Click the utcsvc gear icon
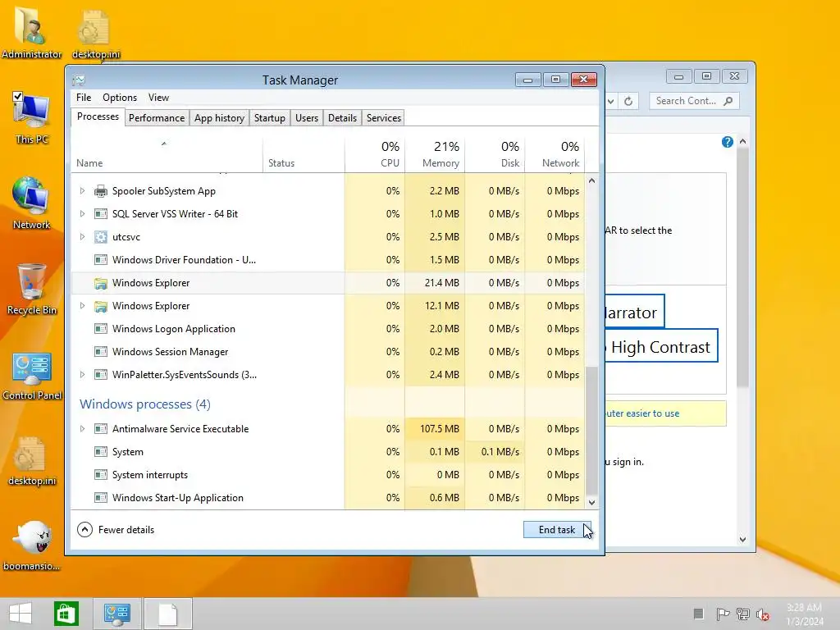The height and width of the screenshot is (630, 840). (101, 237)
